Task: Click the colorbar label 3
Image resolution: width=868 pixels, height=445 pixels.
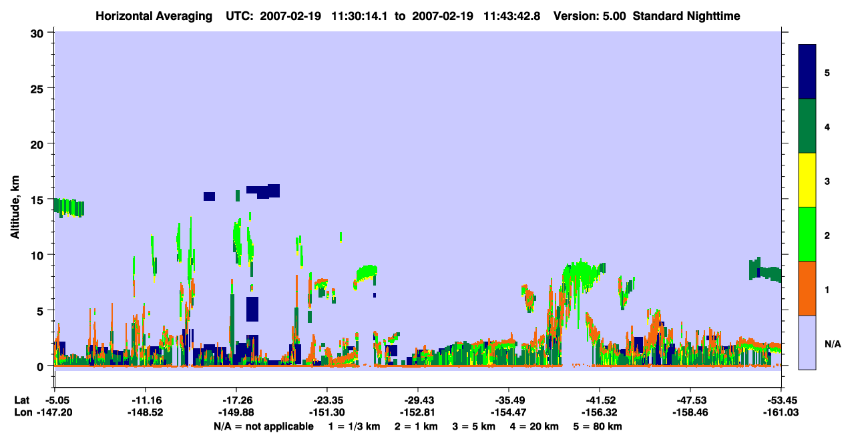Action: [827, 181]
